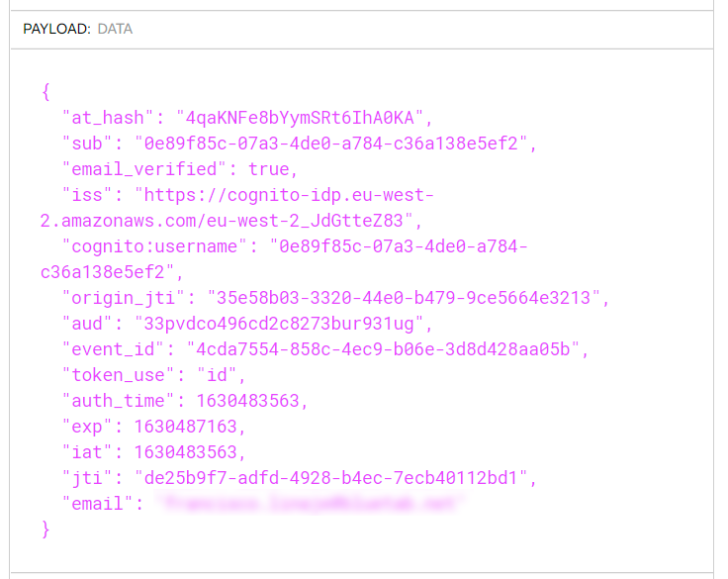Click the DATA label in header
Viewport: 728px width, 579px height.
click(x=115, y=29)
